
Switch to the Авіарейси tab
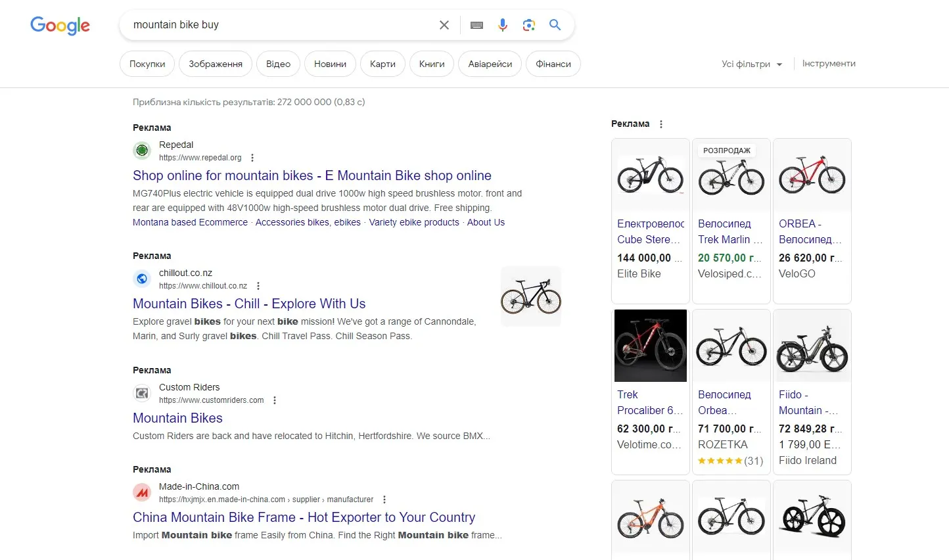[490, 64]
